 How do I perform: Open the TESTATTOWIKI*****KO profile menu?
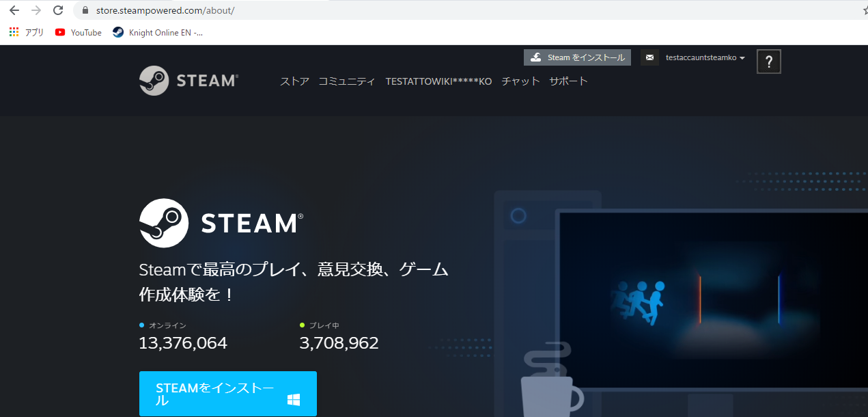(x=438, y=81)
